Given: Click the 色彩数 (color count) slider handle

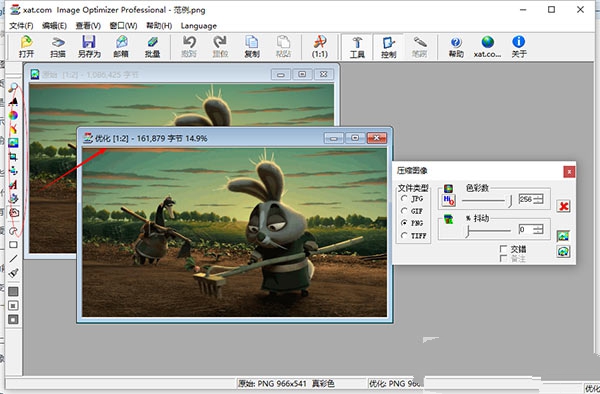Looking at the screenshot, I should tap(510, 201).
